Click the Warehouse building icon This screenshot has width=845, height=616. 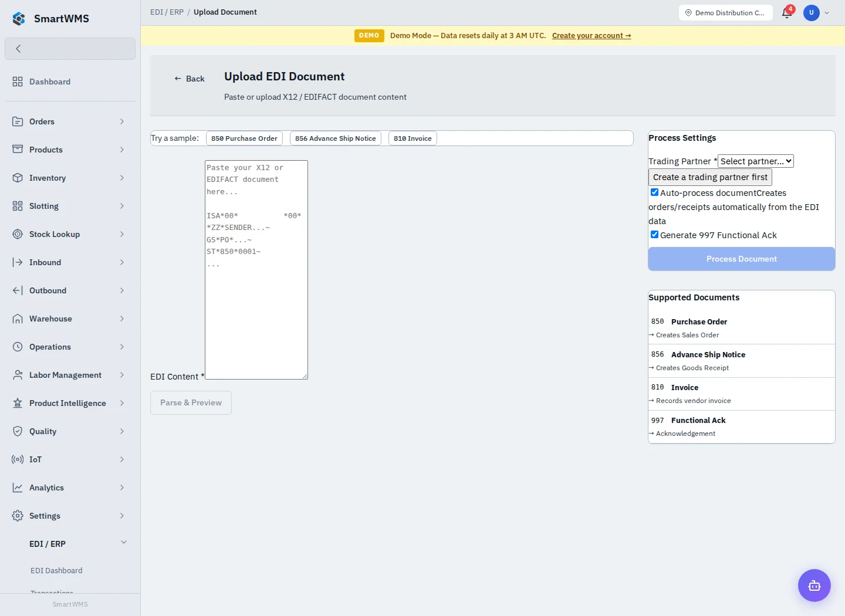(x=18, y=319)
